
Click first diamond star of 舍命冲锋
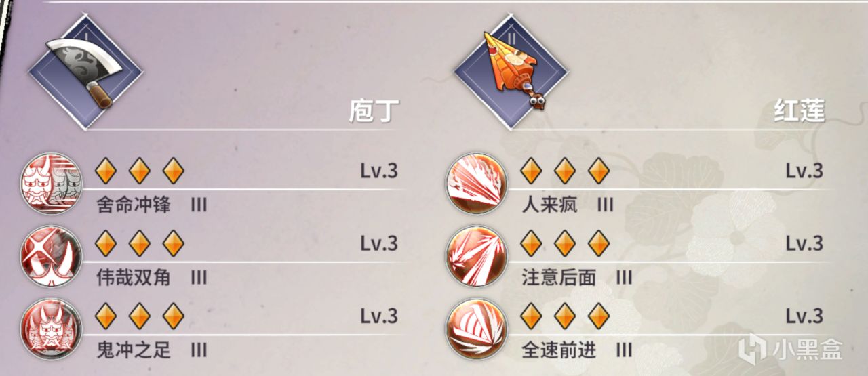tap(106, 171)
